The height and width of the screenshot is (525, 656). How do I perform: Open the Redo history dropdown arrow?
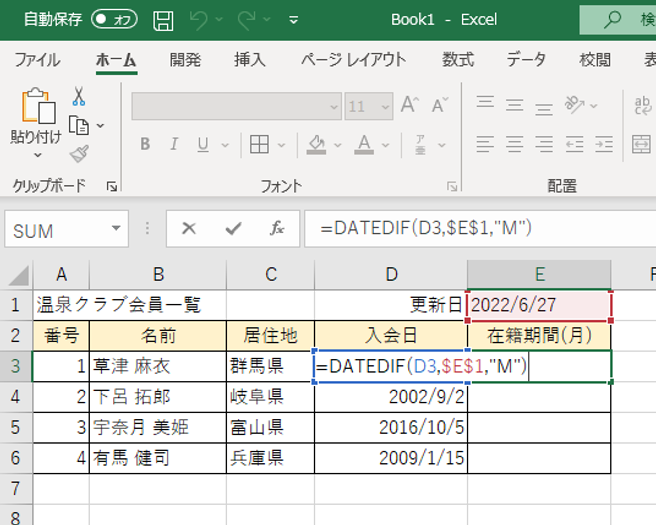pyautogui.click(x=266, y=20)
